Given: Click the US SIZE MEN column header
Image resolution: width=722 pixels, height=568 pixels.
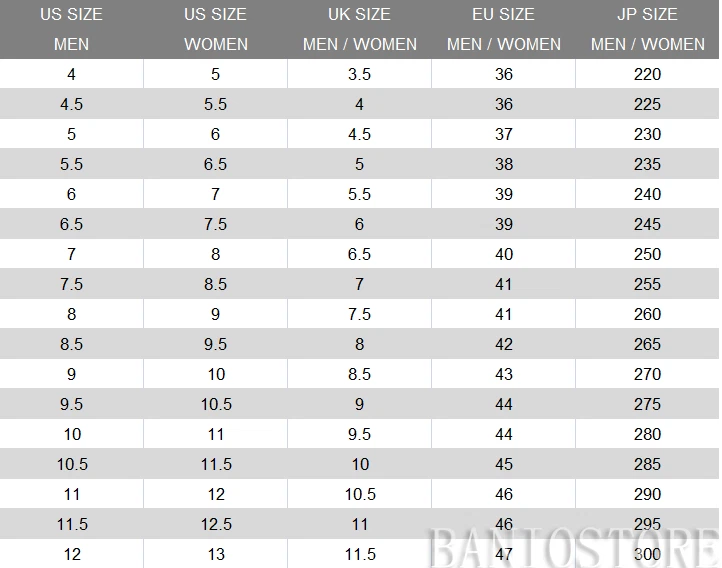Looking at the screenshot, I should coord(71,29).
